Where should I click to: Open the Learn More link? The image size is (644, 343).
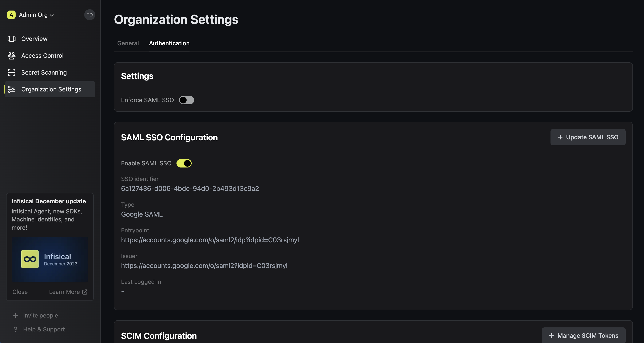tap(68, 292)
